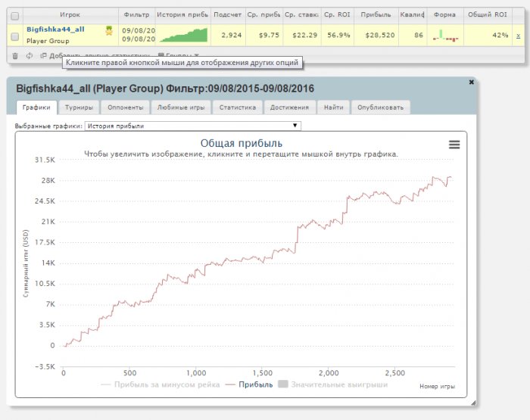Tick the Bigfishka44_all row checkbox
530x420 pixels.
pyautogui.click(x=15, y=35)
